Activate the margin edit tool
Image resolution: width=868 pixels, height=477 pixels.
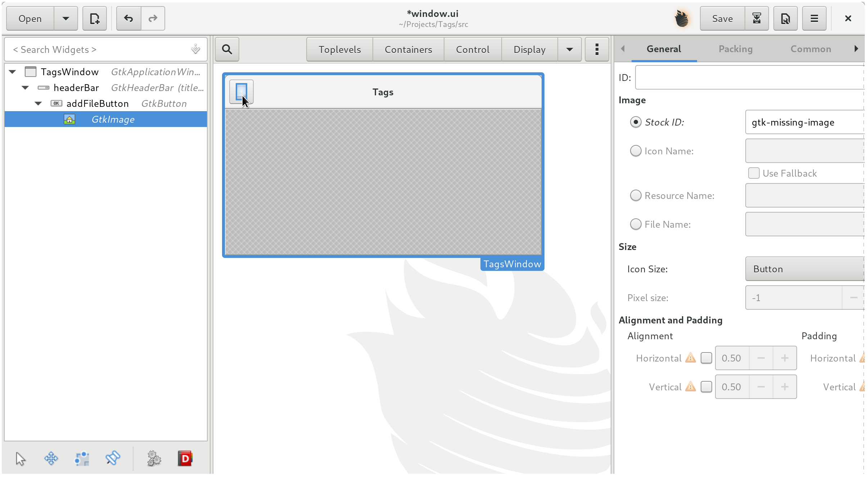[x=82, y=459]
